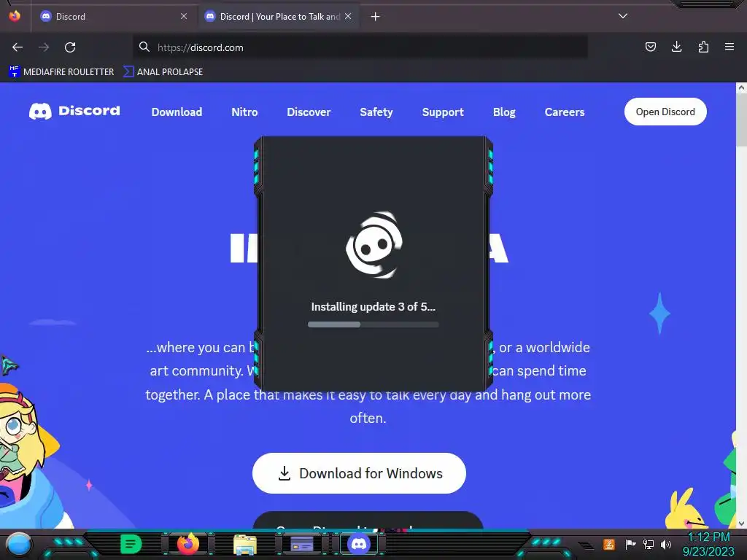Click the spinning Discord updater logo
This screenshot has height=560, width=747.
pyautogui.click(x=374, y=245)
